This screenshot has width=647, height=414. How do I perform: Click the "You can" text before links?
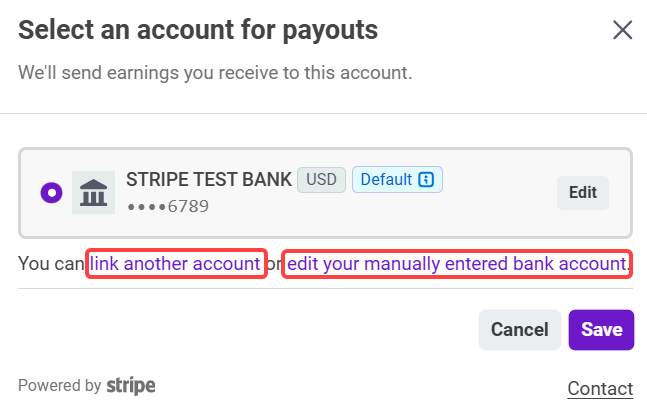52,264
